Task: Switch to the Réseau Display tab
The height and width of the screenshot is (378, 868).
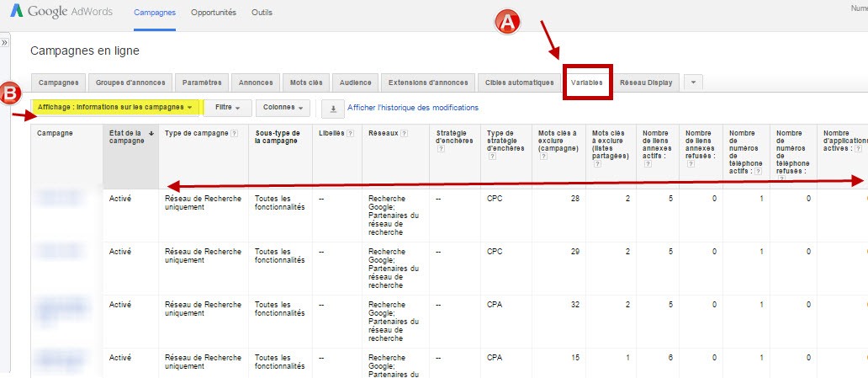Action: [x=646, y=83]
